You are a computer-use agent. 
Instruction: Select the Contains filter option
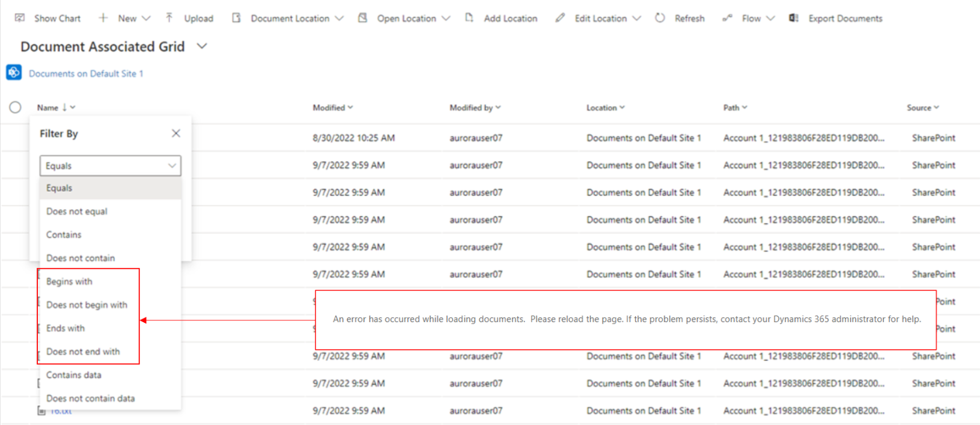(111, 235)
